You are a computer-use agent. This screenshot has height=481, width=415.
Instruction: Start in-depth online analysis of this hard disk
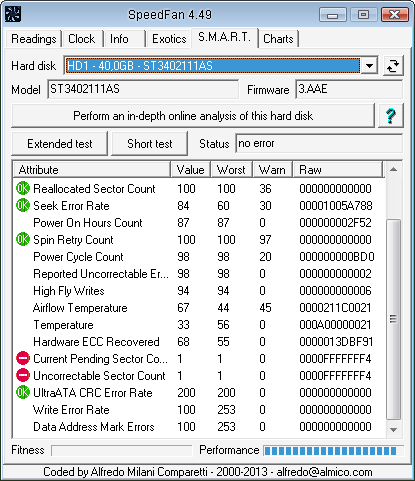point(193,116)
